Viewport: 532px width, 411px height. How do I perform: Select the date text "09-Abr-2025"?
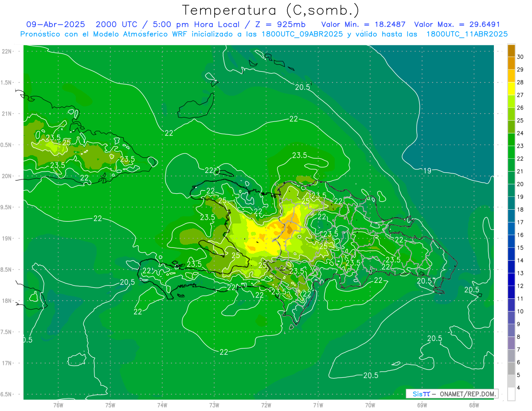tap(55, 24)
